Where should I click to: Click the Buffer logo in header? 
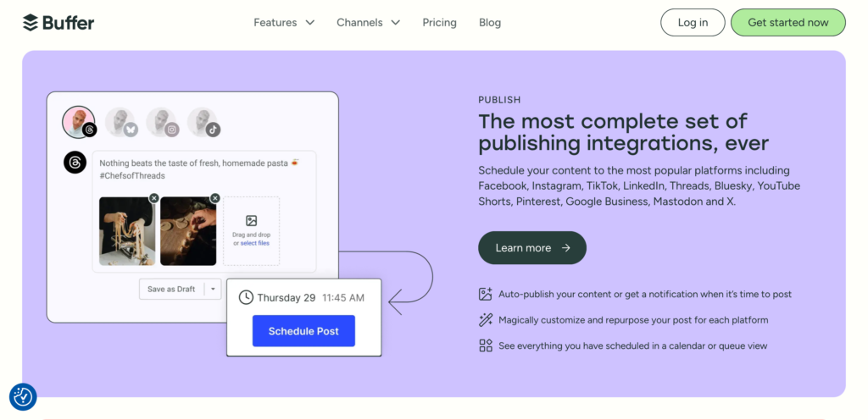pos(58,23)
